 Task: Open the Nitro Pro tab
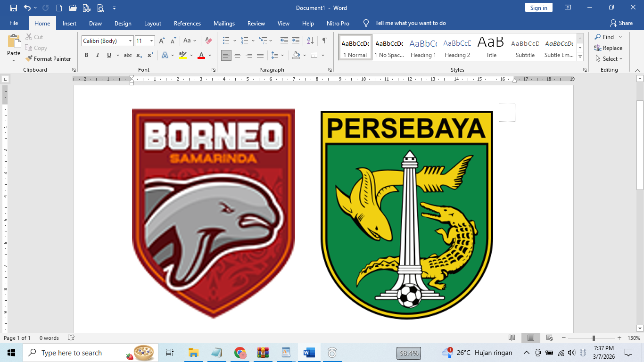(338, 23)
